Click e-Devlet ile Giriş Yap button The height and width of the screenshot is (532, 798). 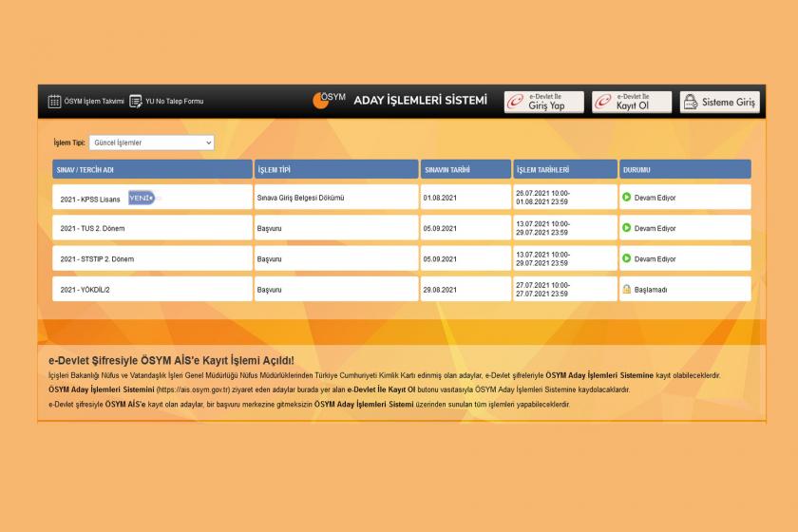(544, 102)
